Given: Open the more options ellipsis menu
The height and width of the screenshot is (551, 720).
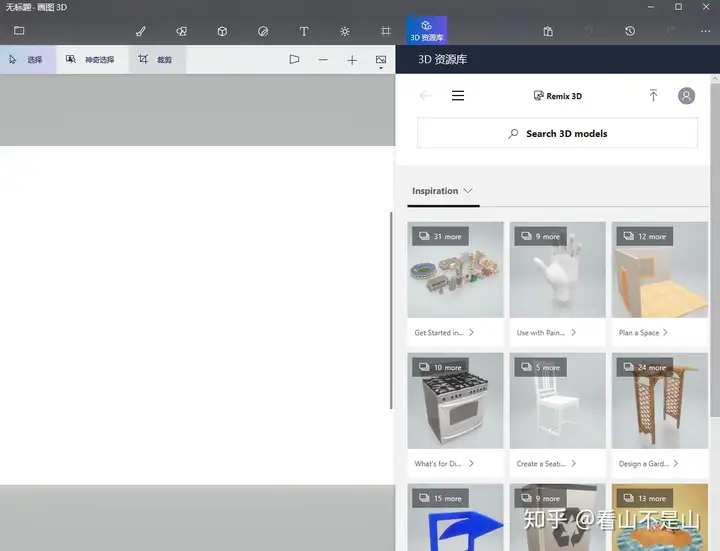Looking at the screenshot, I should 705,31.
